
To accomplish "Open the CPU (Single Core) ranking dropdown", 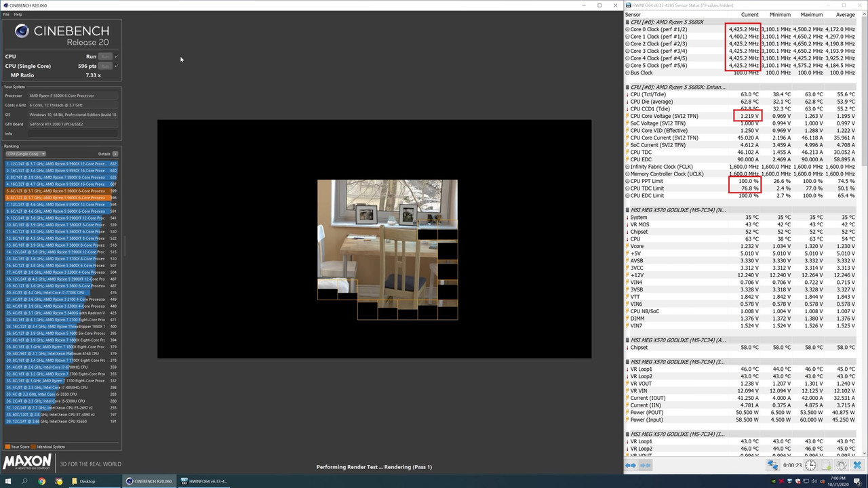I will coord(26,154).
